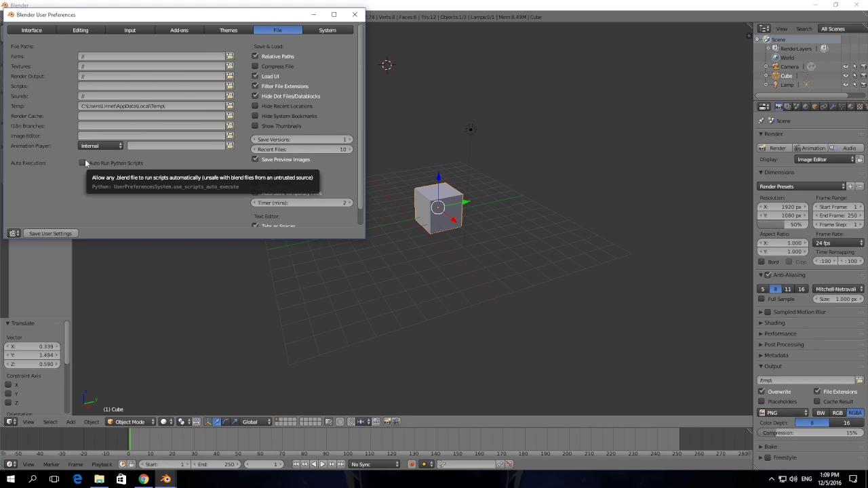The width and height of the screenshot is (868, 488).
Task: Click the Save User Settings button
Action: (50, 233)
